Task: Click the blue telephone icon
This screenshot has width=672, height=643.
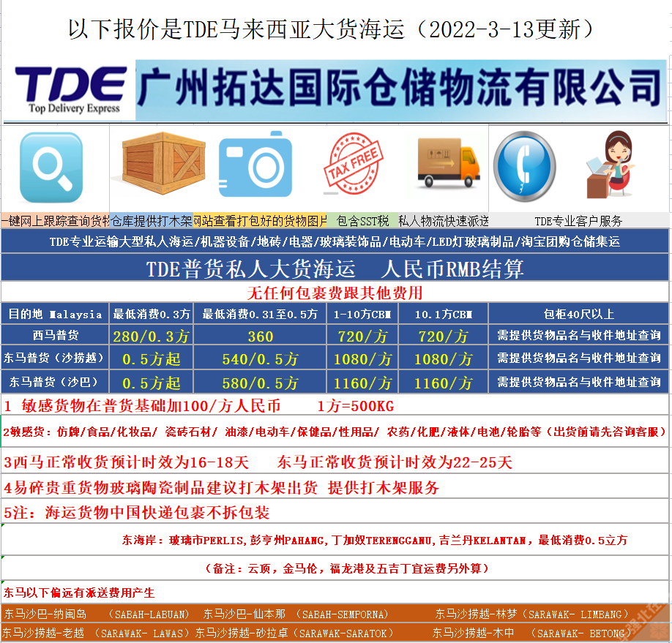Action: tap(525, 166)
